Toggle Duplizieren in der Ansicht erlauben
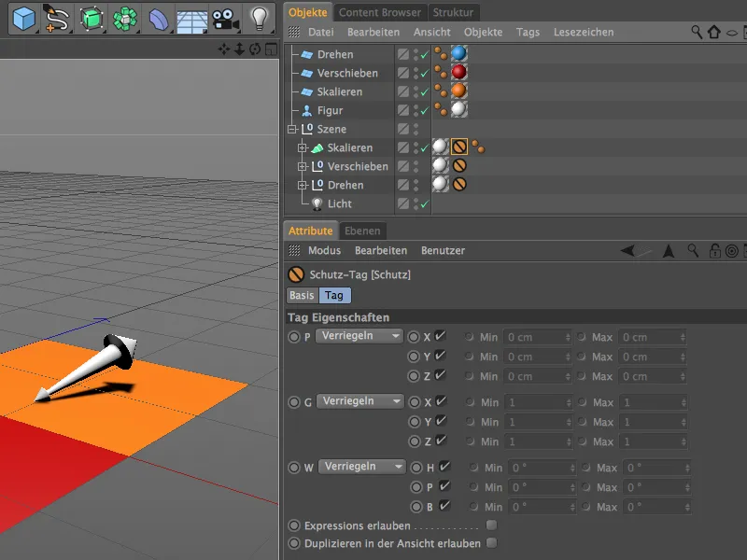The height and width of the screenshot is (560, 747). pyautogui.click(x=491, y=543)
